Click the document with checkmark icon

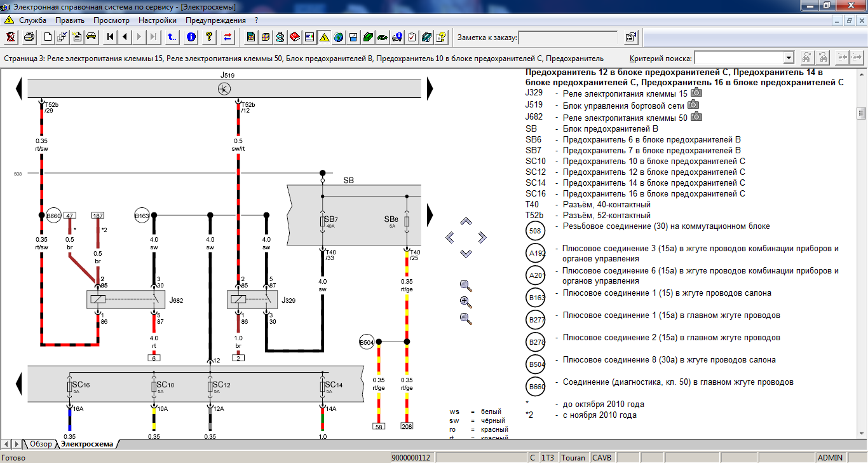(62, 37)
